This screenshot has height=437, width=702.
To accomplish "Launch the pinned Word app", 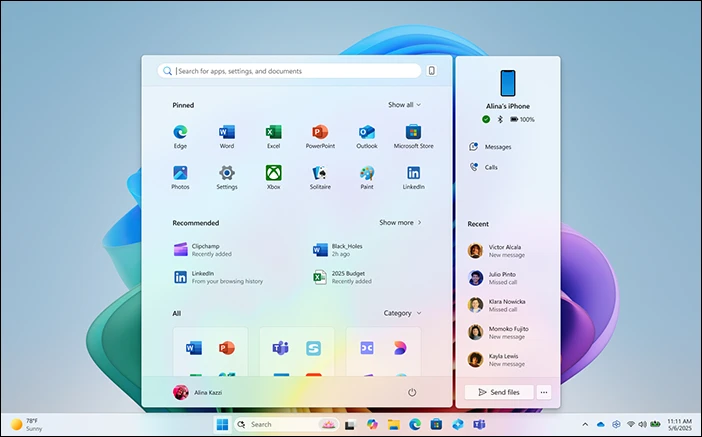I will coord(227,137).
